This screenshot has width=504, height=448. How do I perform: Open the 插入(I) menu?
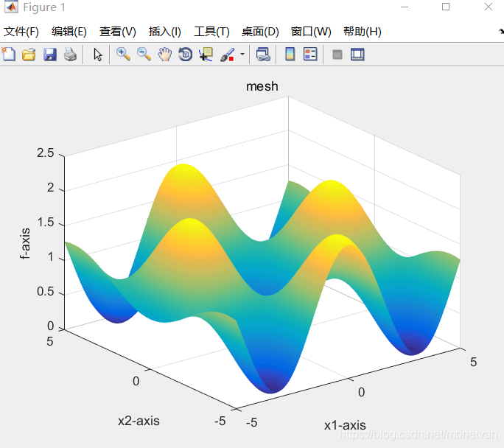[165, 32]
